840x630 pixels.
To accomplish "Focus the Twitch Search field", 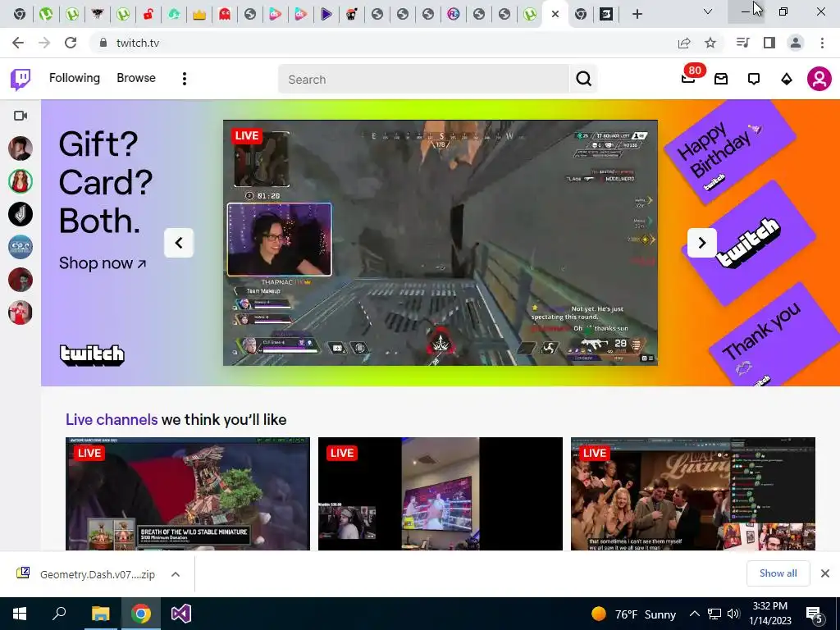I will coord(423,80).
